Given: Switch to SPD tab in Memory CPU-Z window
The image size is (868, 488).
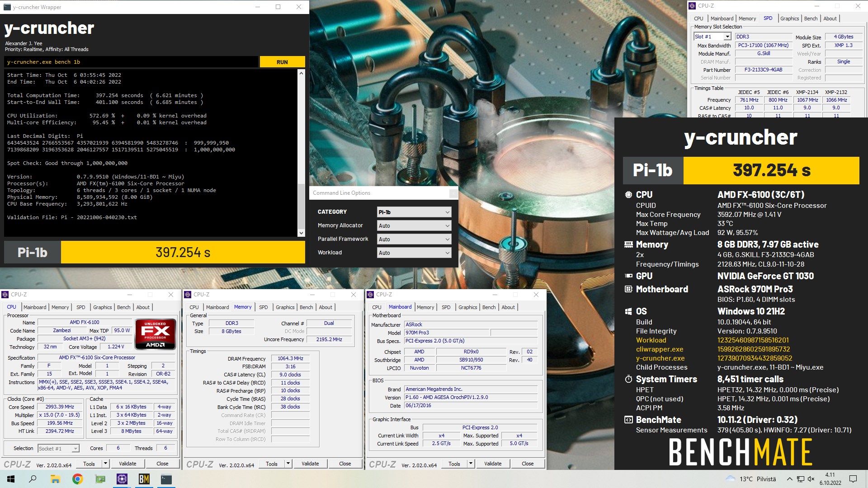Looking at the screenshot, I should coord(264,307).
